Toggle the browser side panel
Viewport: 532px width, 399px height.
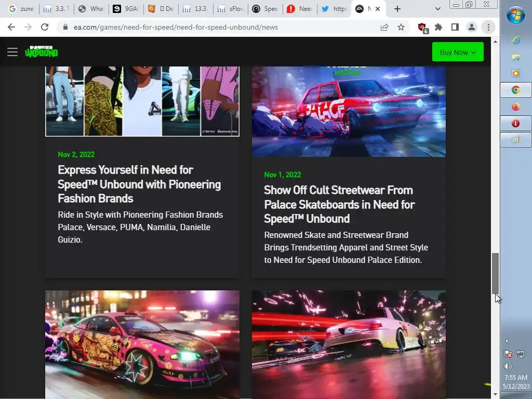pos(455,27)
